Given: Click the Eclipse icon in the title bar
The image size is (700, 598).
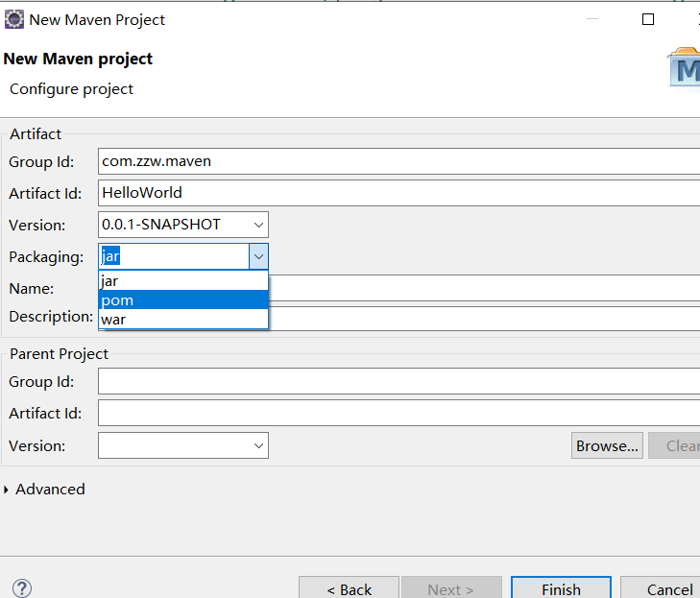Looking at the screenshot, I should click(14, 19).
